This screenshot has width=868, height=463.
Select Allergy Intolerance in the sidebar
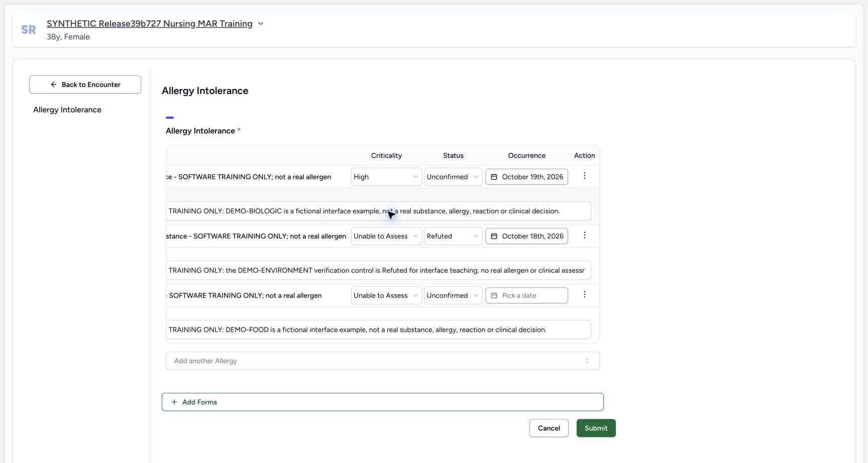click(x=67, y=110)
